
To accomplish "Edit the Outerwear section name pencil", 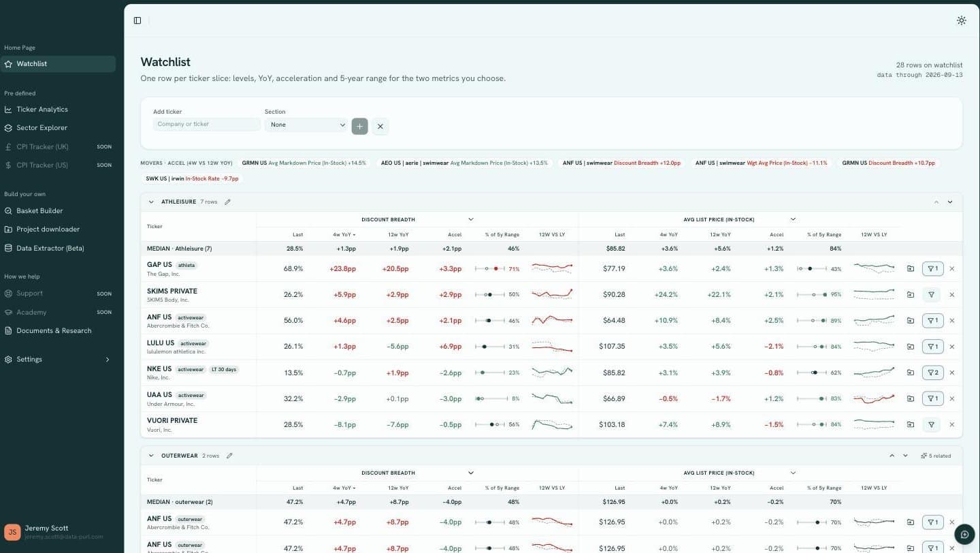I will click(229, 456).
